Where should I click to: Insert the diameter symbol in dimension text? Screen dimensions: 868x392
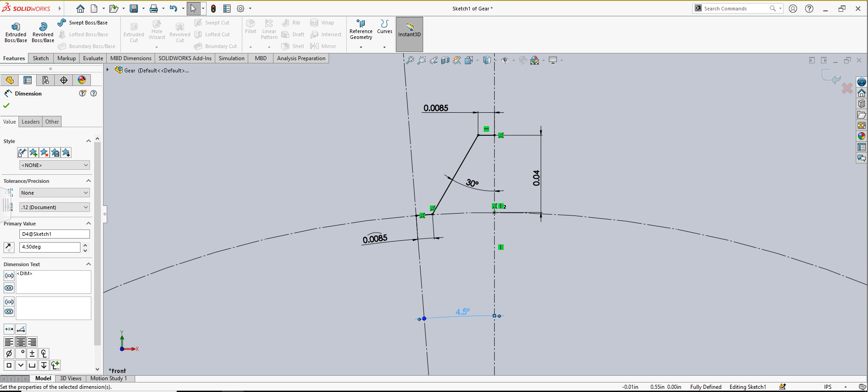click(9, 354)
